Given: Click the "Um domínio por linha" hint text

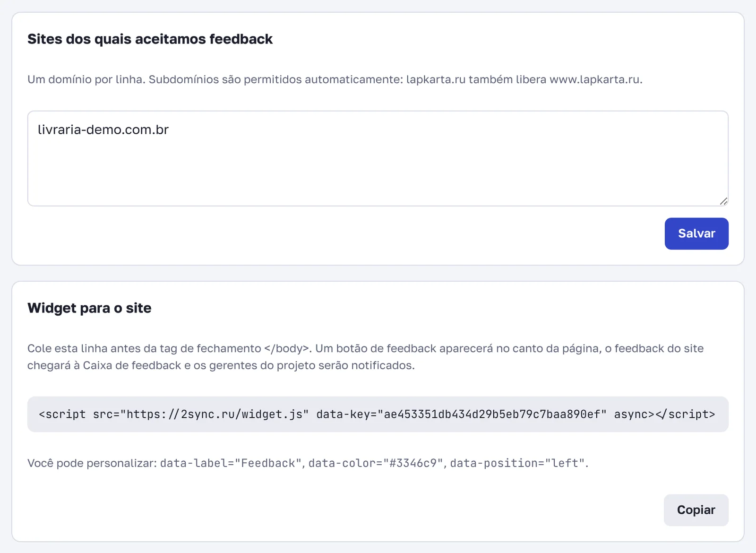Looking at the screenshot, I should (335, 79).
